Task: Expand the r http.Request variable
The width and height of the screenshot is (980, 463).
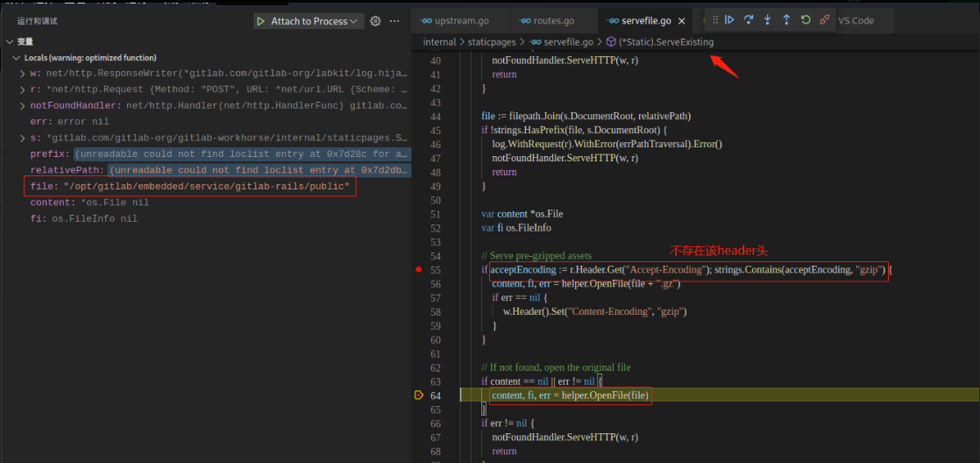Action: pyautogui.click(x=23, y=89)
